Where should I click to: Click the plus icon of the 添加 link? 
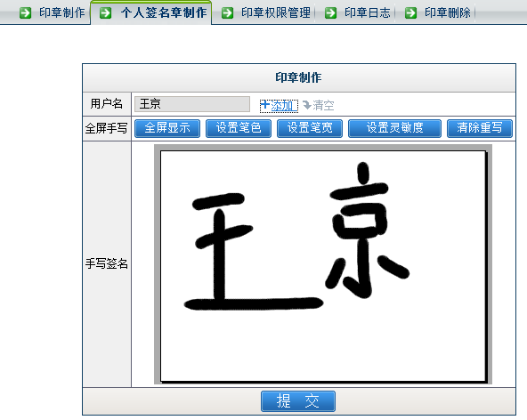(265, 104)
